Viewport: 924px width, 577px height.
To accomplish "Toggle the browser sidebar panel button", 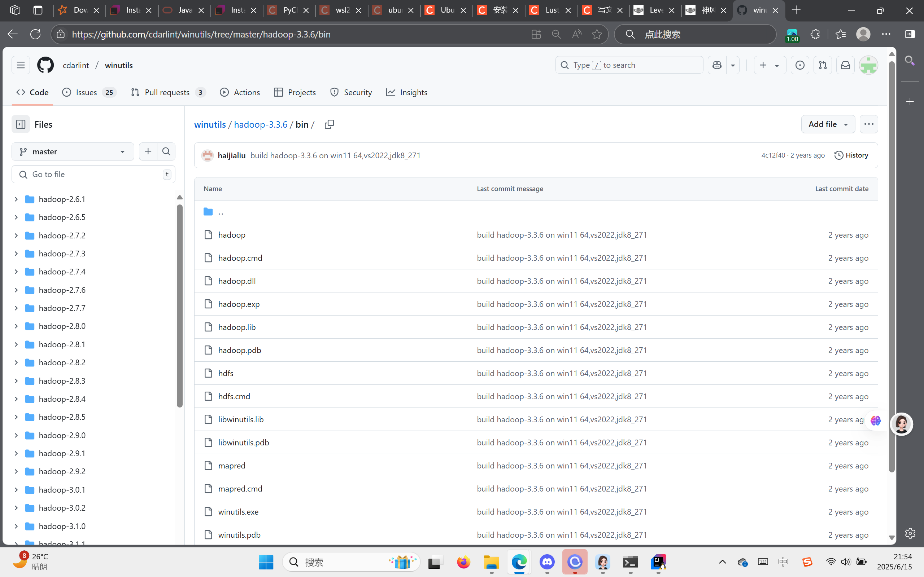I will pyautogui.click(x=910, y=34).
